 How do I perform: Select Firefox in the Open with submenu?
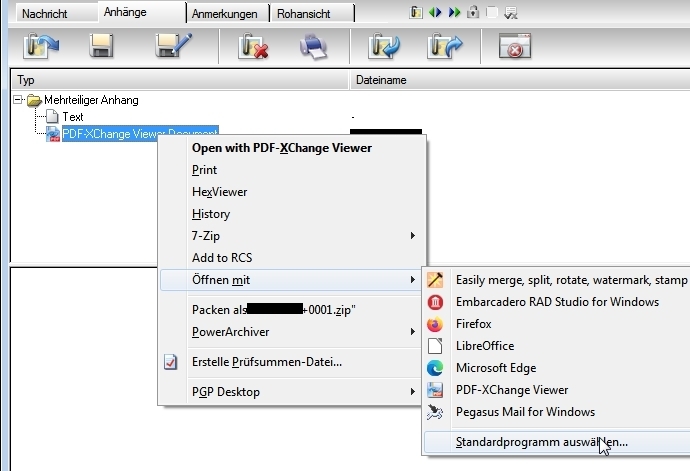475,324
